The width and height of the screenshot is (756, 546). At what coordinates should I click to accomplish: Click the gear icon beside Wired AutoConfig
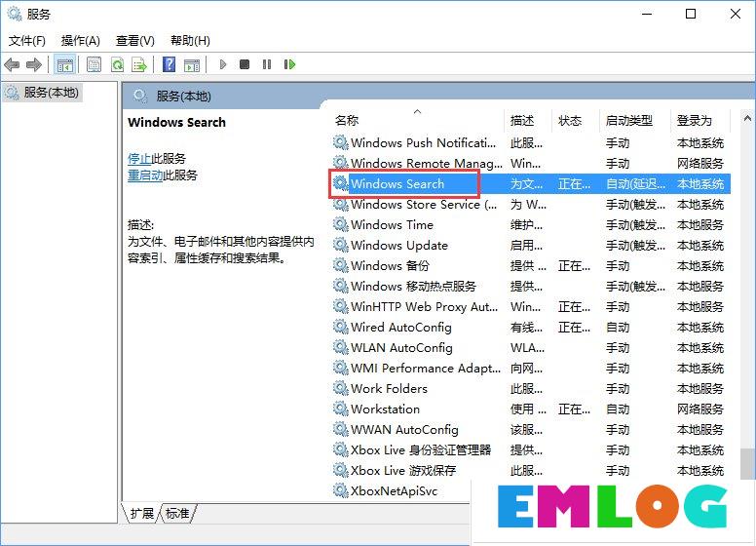[340, 327]
